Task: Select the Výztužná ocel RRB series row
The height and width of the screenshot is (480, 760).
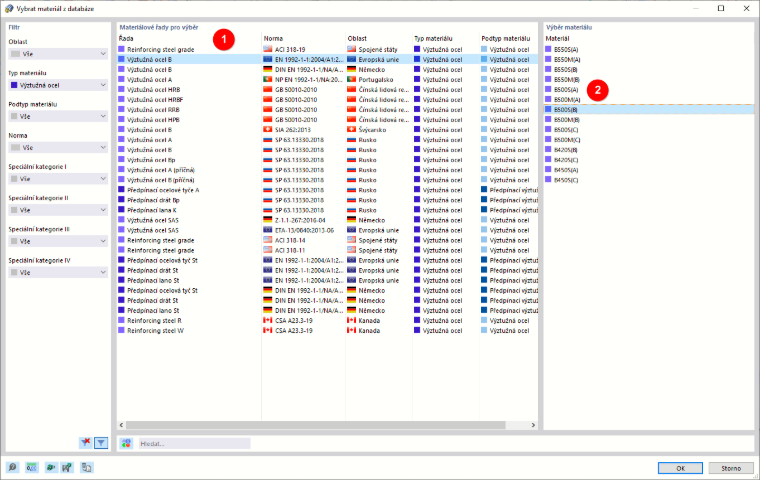Action: click(x=328, y=110)
